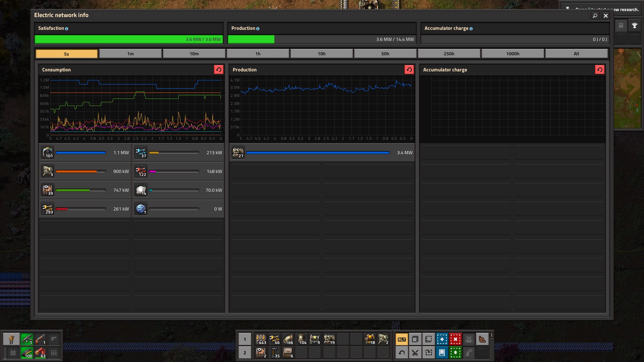Reset the Consumption graph
The height and width of the screenshot is (362, 644).
tap(218, 69)
